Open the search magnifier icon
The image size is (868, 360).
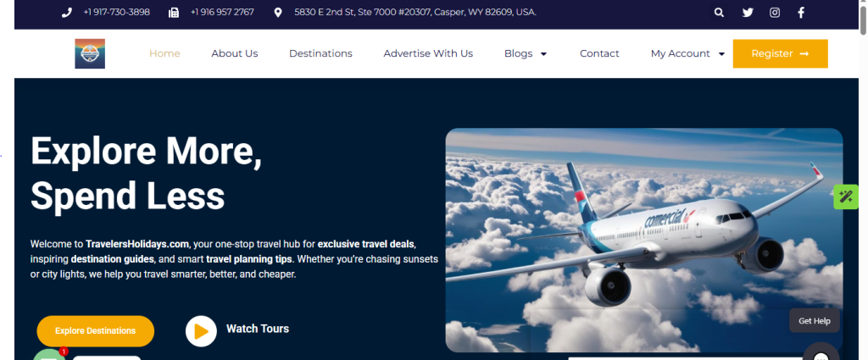click(x=719, y=13)
